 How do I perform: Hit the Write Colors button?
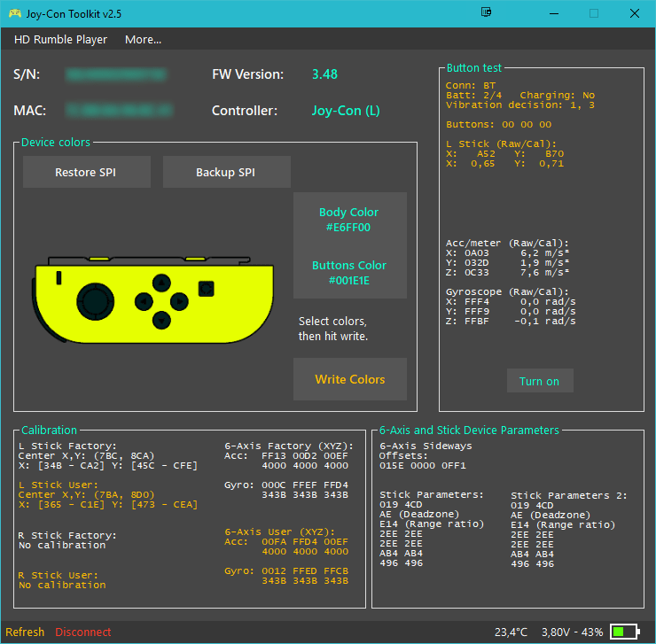click(350, 379)
